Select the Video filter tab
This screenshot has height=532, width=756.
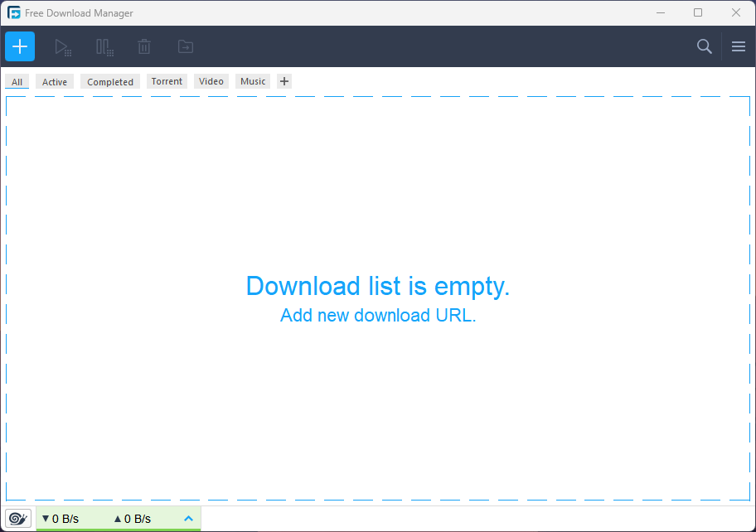point(211,81)
